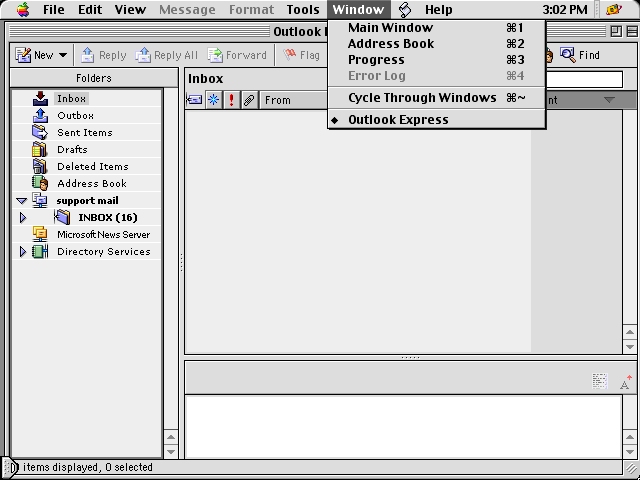This screenshot has height=480, width=640.
Task: Open the File menu
Action: (x=53, y=9)
